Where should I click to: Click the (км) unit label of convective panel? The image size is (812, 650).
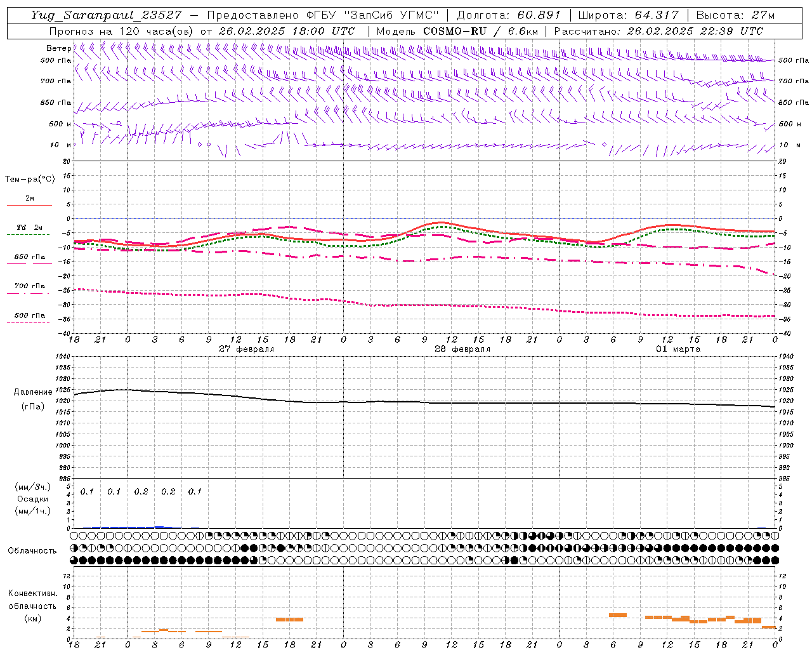(x=33, y=618)
